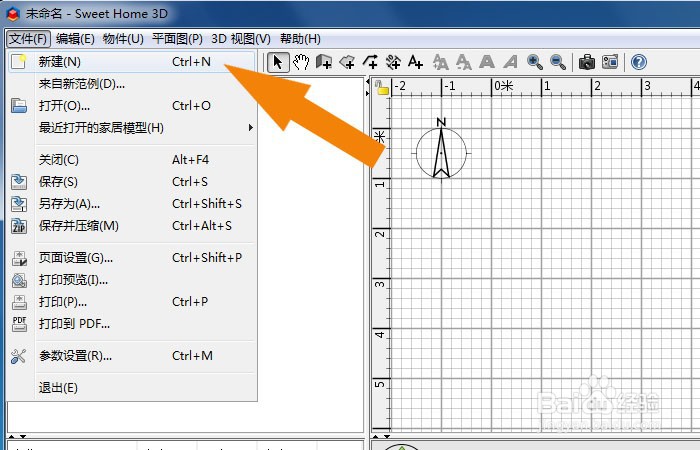Choose 来自新范例(D)... menu entry

point(132,83)
